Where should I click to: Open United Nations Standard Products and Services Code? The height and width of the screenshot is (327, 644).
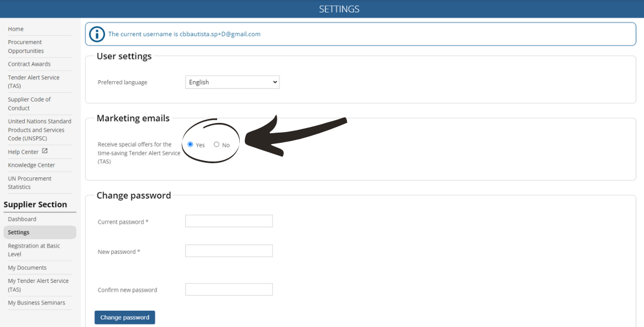point(40,130)
